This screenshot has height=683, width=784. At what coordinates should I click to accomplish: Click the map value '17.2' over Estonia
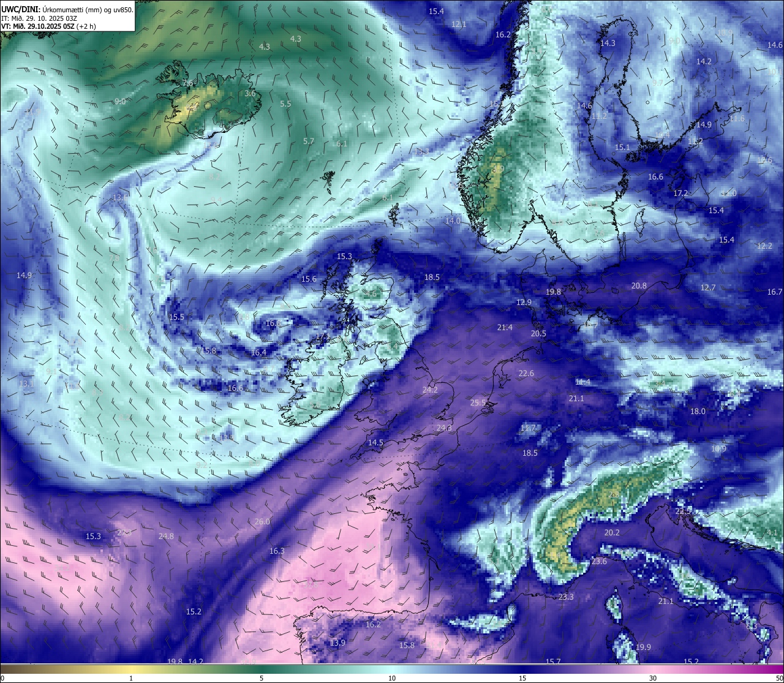click(681, 194)
